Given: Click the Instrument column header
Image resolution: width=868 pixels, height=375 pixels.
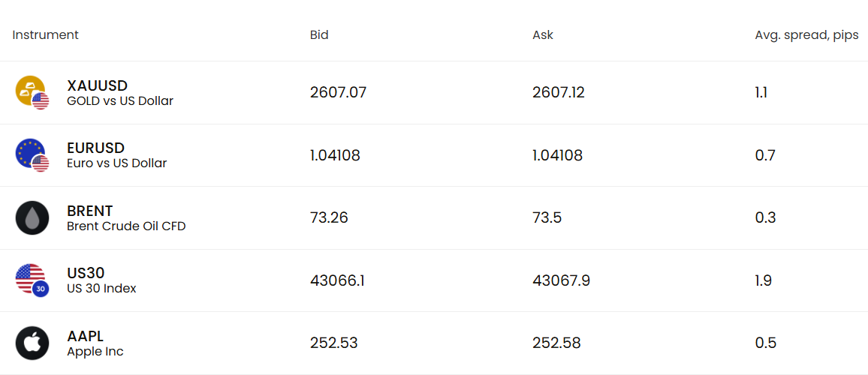Looking at the screenshot, I should (x=45, y=34).
